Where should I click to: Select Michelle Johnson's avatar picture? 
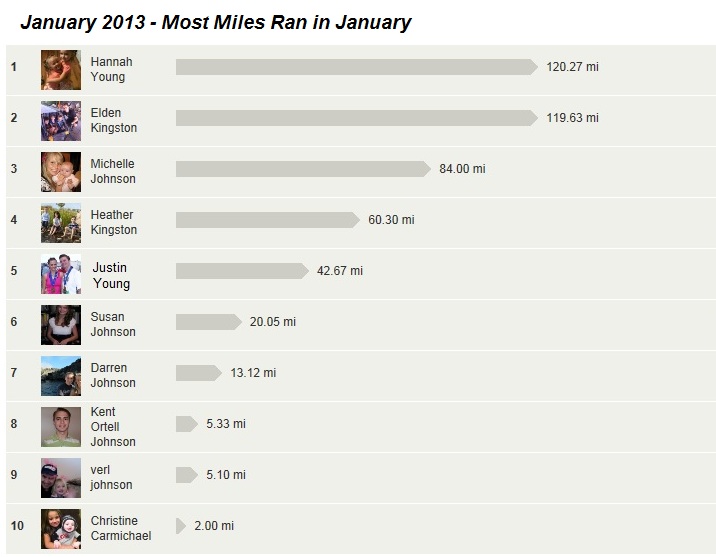(x=61, y=172)
